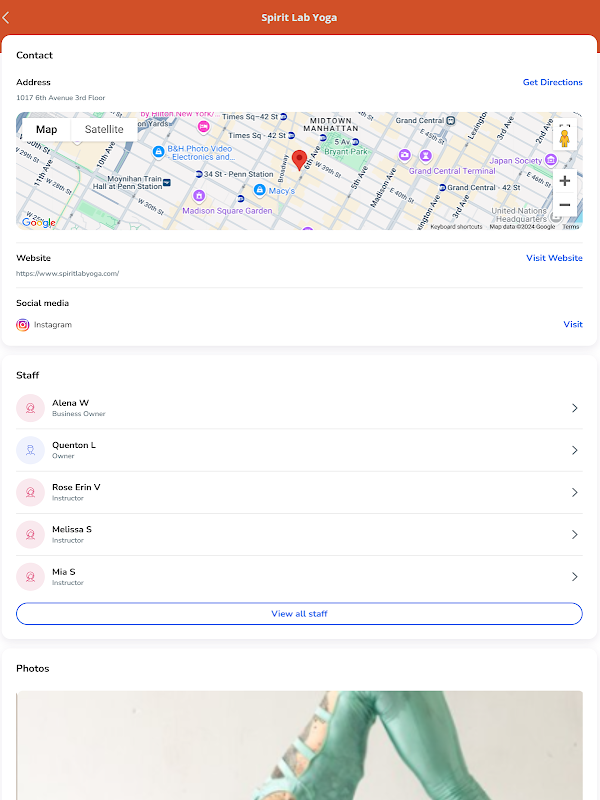Open map Keyboard shortcuts link
The height and width of the screenshot is (800, 600).
point(456,227)
